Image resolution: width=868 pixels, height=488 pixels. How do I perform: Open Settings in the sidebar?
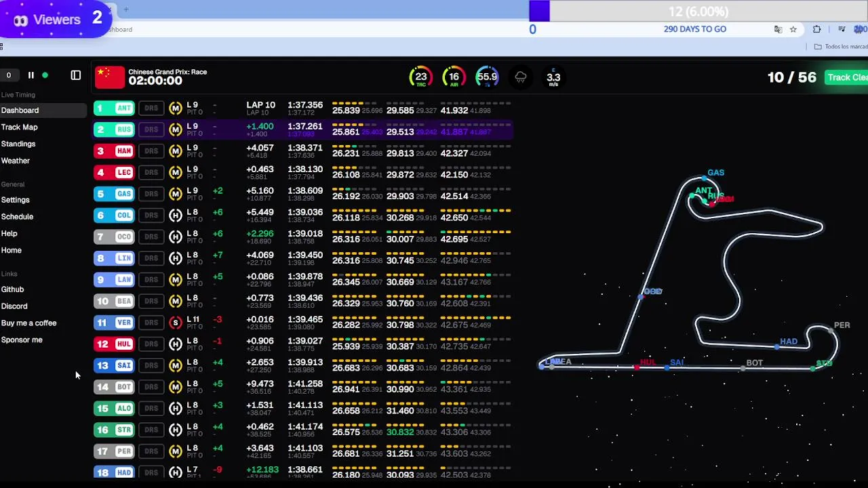[x=16, y=200]
